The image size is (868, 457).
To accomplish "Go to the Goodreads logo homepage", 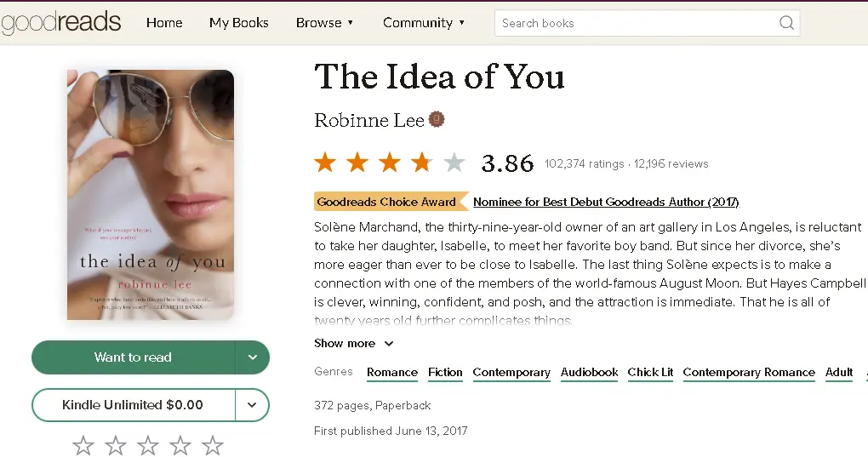I will [x=61, y=23].
